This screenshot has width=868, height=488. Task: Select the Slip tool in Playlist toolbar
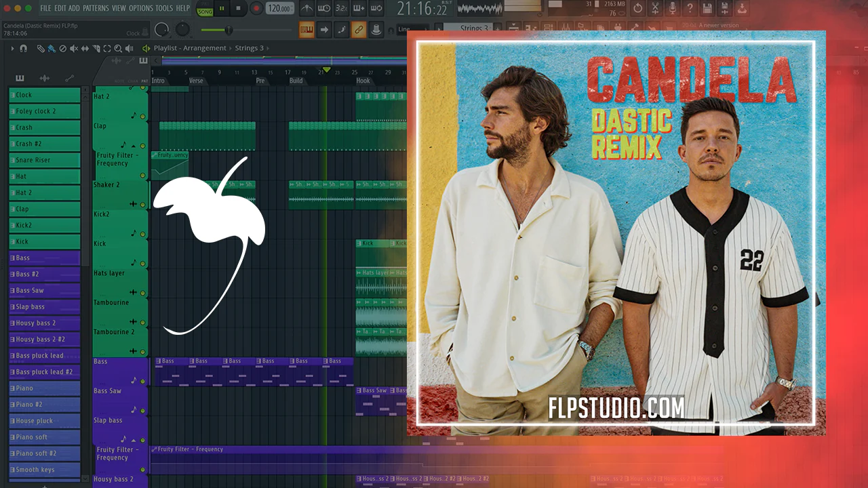pos(85,48)
